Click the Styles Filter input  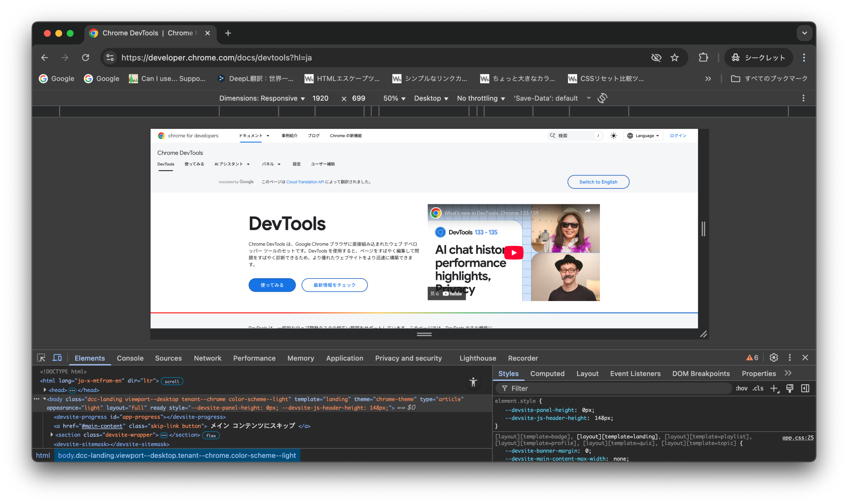point(613,388)
